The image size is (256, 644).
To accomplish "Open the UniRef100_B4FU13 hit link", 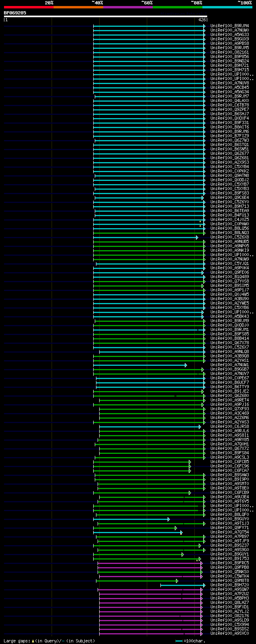I will (230, 215).
